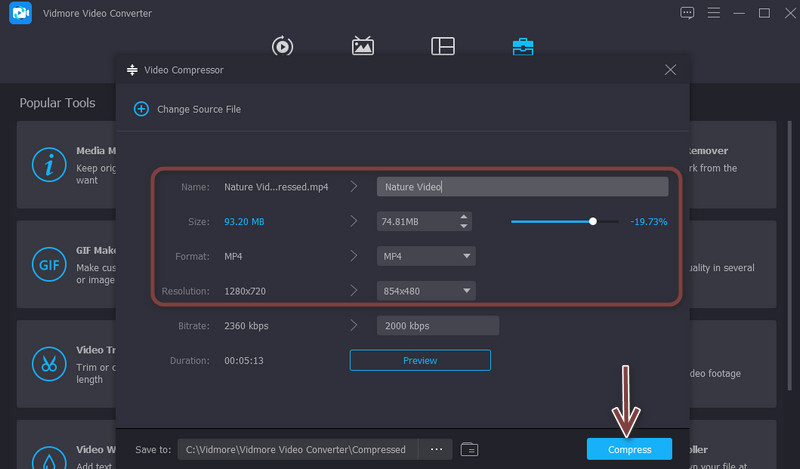This screenshot has height=469, width=800.
Task: Click the Video Trimmer scissors icon
Action: [x=46, y=362]
